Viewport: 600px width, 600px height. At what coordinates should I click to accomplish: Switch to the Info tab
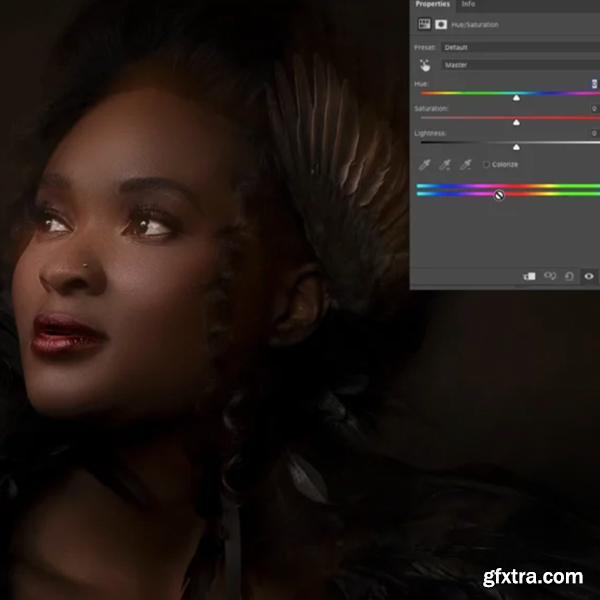click(468, 5)
